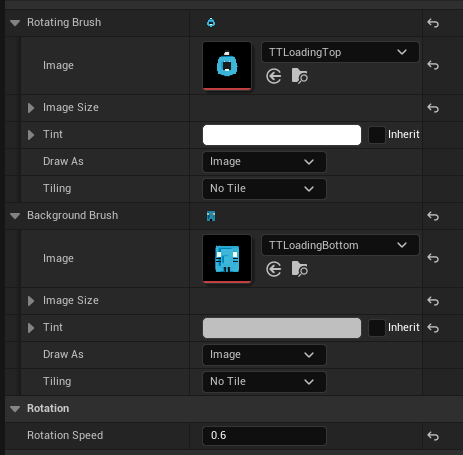463x455 pixels.
Task: Open TTLoadingTop image asset dropdown
Action: tap(340, 52)
